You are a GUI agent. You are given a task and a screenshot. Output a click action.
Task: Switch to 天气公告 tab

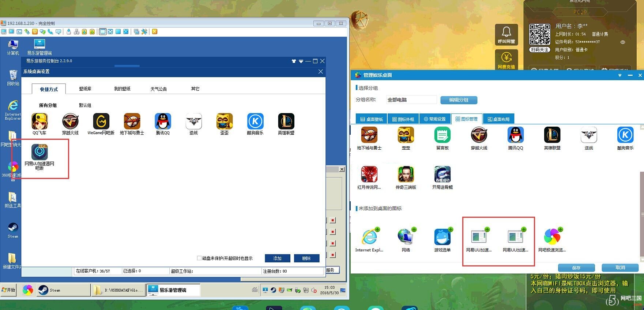click(159, 89)
